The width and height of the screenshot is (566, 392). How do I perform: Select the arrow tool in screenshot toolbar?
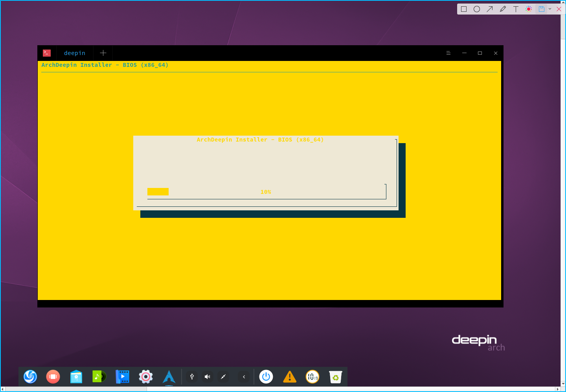coord(490,9)
